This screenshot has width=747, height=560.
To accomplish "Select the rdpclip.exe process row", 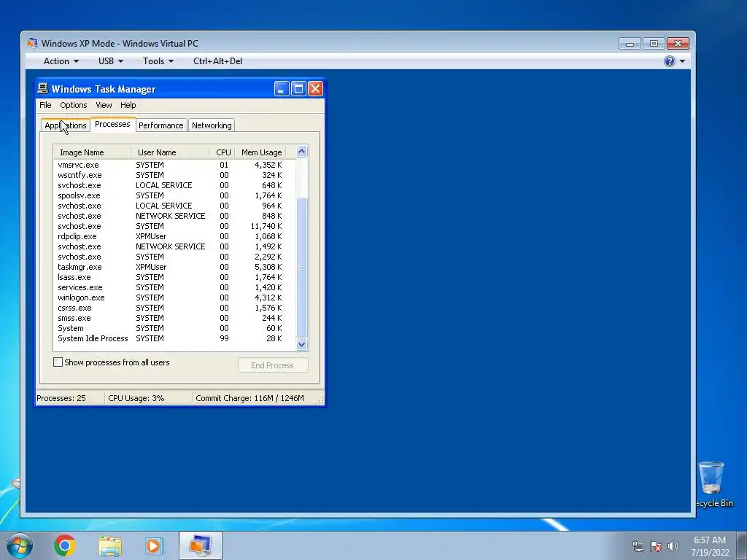I will pyautogui.click(x=174, y=236).
